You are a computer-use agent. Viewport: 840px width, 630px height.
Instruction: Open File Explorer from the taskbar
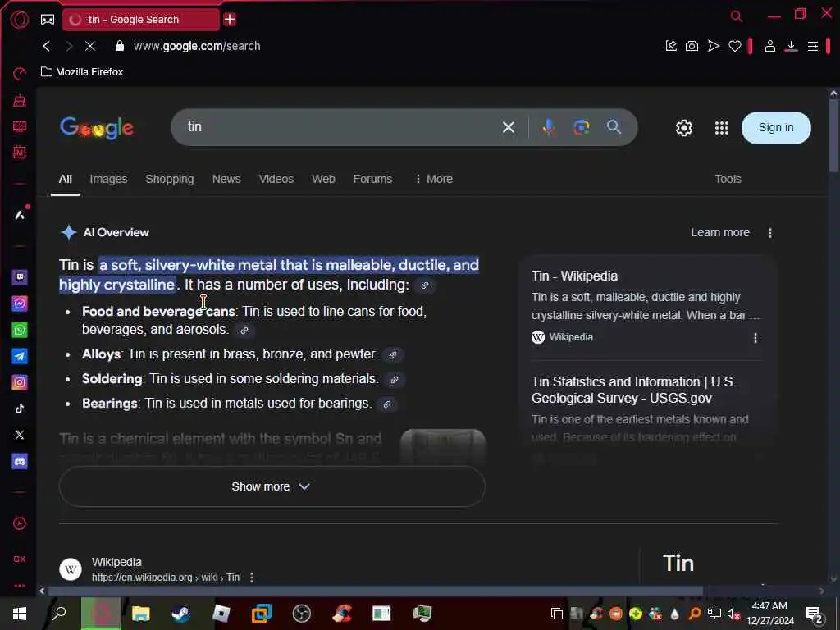tap(141, 614)
